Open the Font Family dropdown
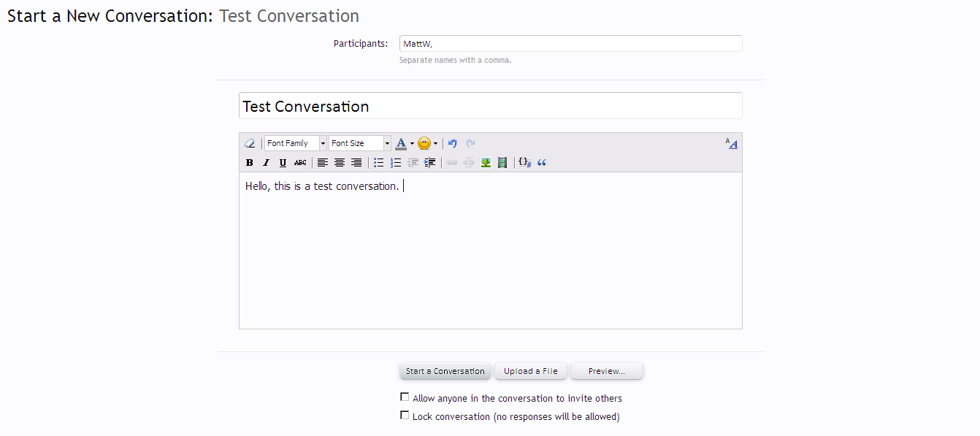980x436 pixels. pyautogui.click(x=296, y=143)
